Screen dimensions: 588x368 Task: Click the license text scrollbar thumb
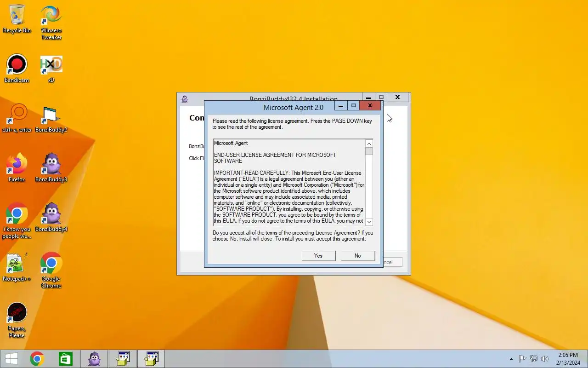click(369, 151)
